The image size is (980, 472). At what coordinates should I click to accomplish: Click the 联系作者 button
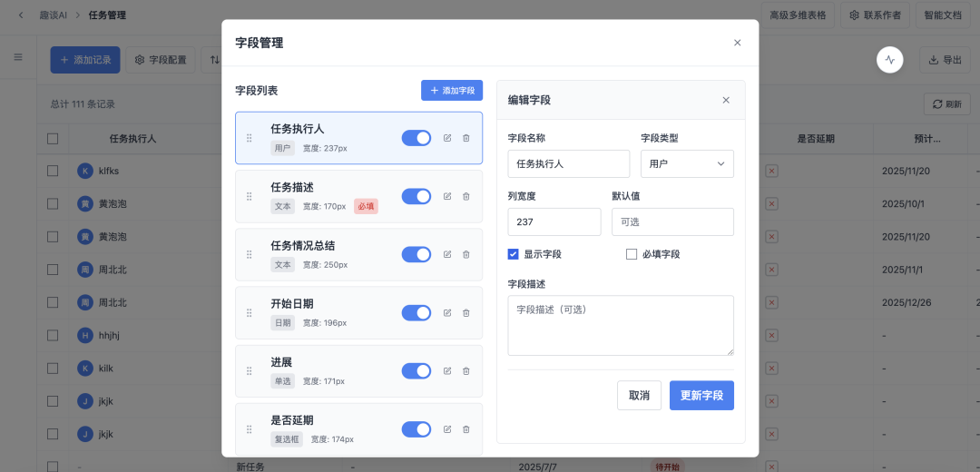[x=875, y=15]
